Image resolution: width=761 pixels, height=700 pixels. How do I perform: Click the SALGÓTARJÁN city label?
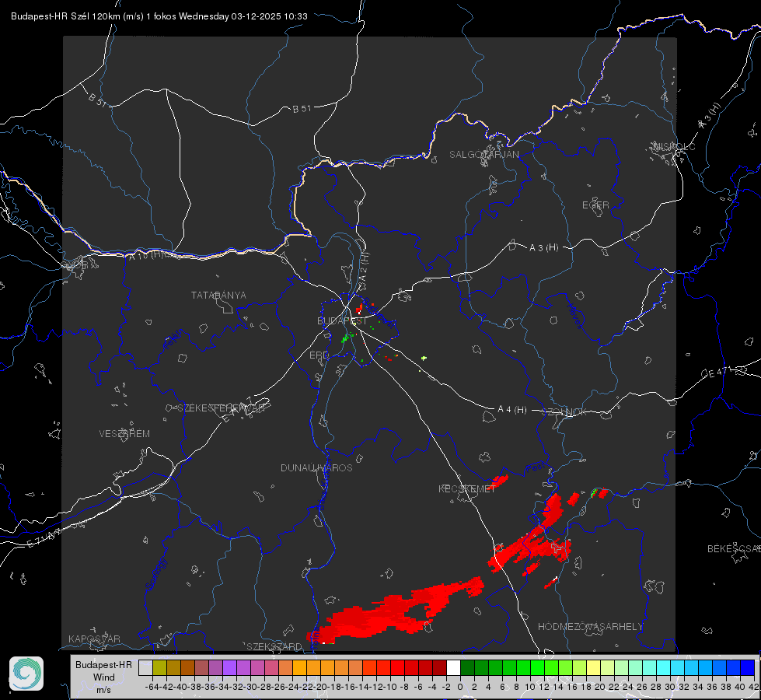tap(483, 155)
